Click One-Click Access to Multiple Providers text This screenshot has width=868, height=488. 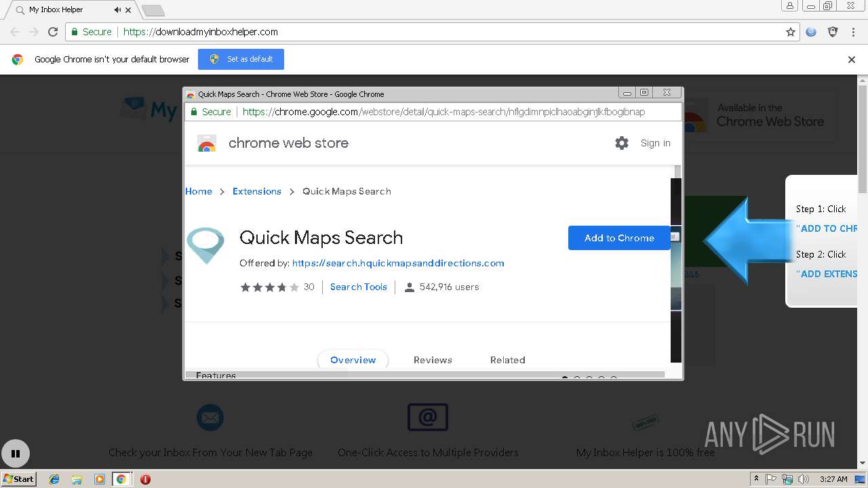428,452
